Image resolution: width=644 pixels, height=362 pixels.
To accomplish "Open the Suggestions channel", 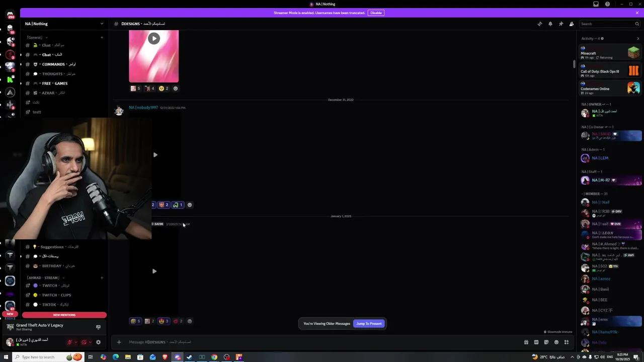I will [64, 247].
